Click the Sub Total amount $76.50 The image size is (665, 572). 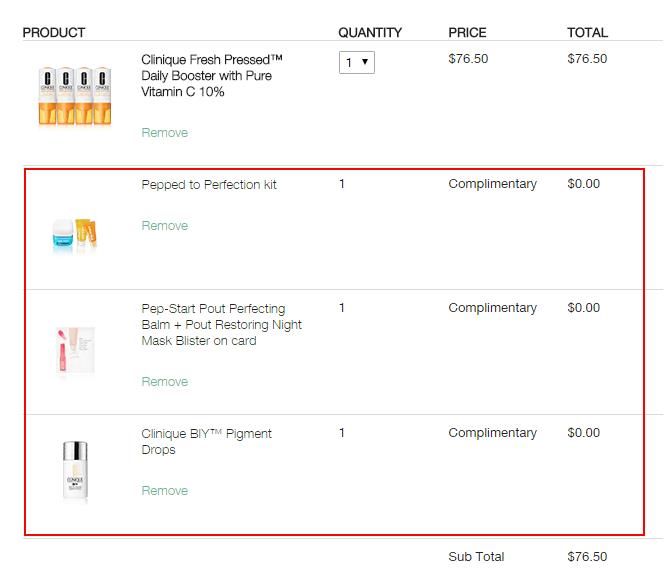[x=587, y=556]
